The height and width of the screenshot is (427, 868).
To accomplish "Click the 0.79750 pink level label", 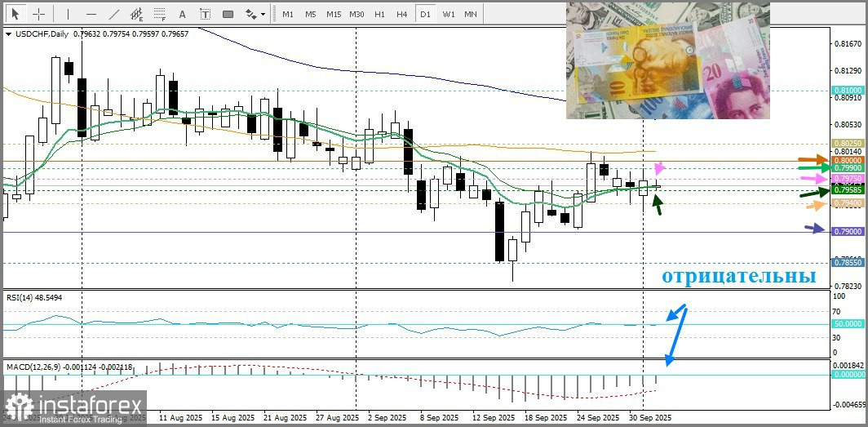I will 848,178.
